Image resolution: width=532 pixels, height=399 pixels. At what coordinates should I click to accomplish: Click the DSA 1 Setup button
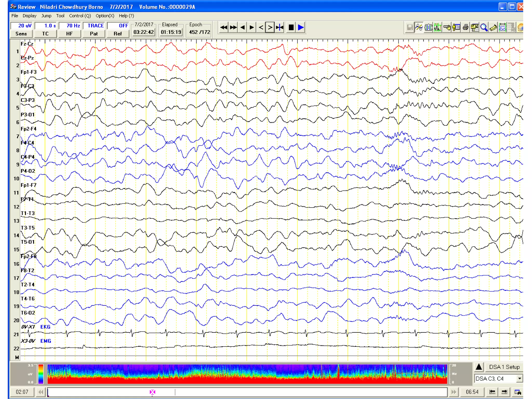(504, 367)
